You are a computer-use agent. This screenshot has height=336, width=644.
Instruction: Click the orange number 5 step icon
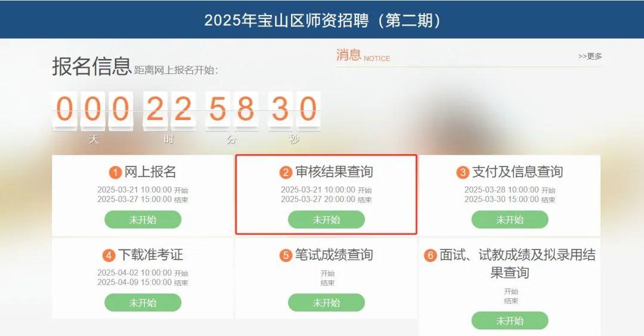coord(286,255)
